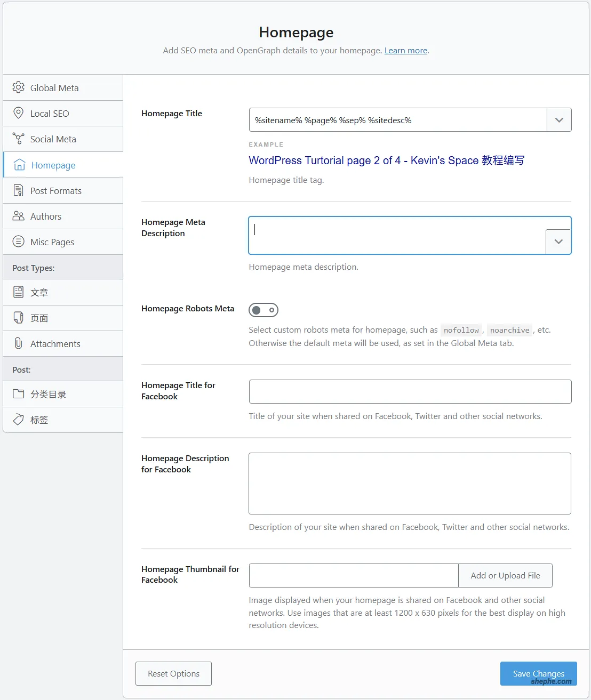The height and width of the screenshot is (700, 591).
Task: Select the 分类目录 taxonomy tab
Action: point(48,394)
